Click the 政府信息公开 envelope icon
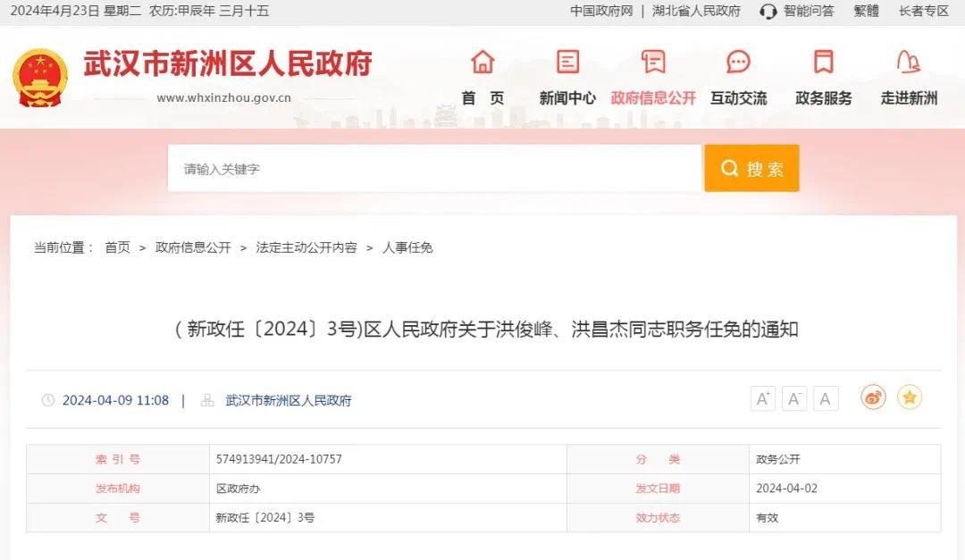 coord(651,63)
